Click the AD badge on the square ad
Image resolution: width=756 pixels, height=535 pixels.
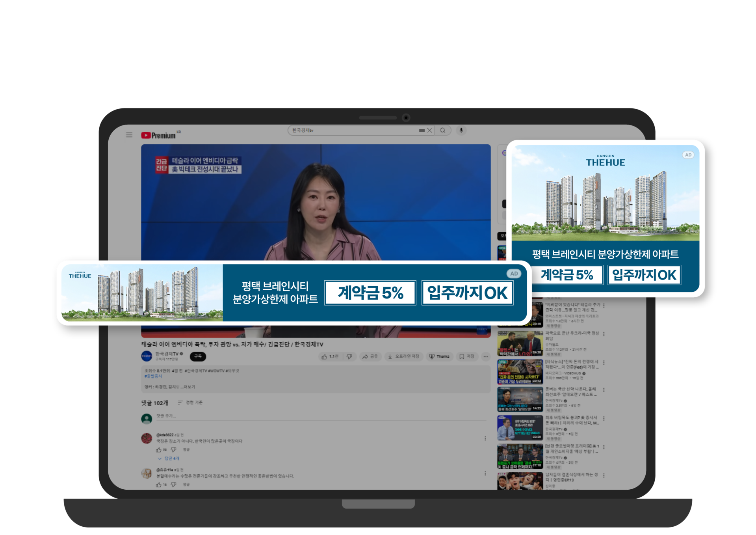coord(688,155)
